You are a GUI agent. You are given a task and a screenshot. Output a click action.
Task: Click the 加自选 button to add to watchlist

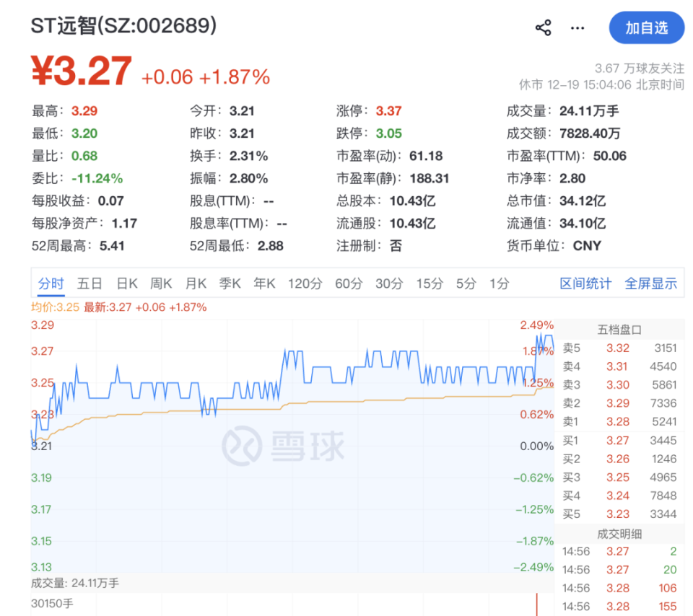(647, 27)
